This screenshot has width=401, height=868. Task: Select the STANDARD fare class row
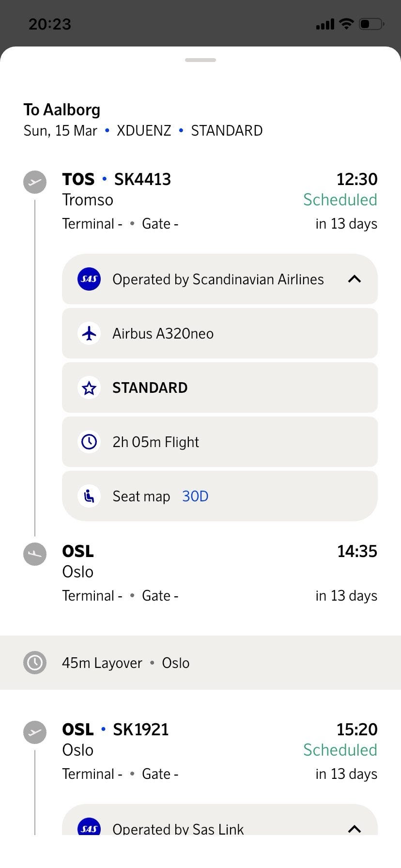(x=220, y=388)
